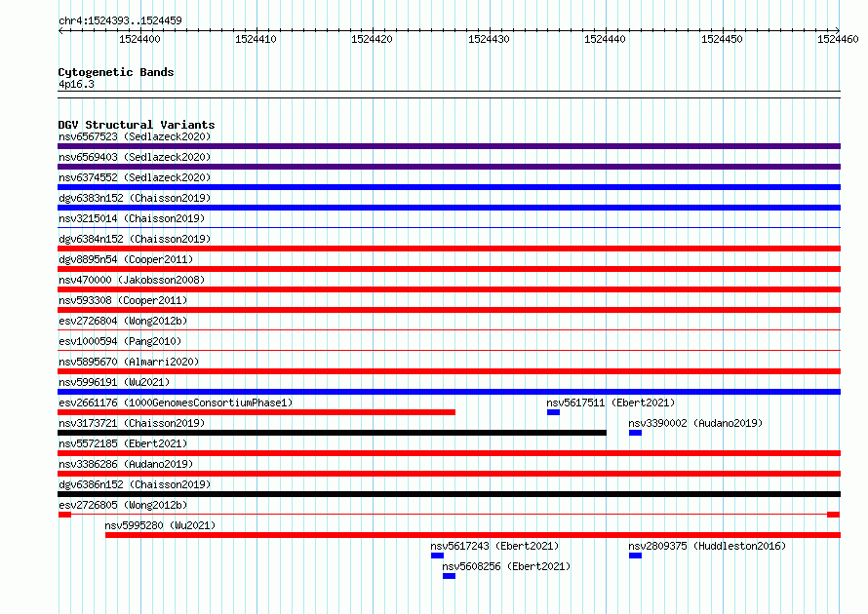The image size is (868, 614).
Task: Open variant nsv5608256 (Ebert2021) label
Action: 506,566
